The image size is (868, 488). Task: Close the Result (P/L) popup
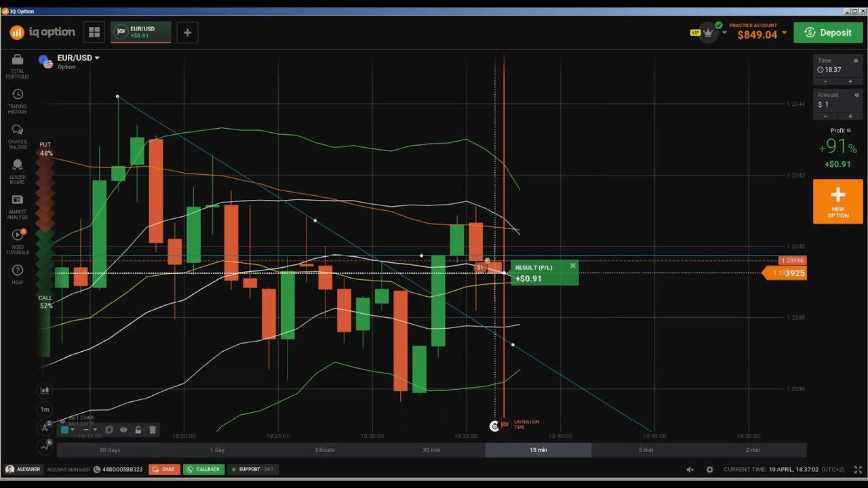click(x=573, y=266)
